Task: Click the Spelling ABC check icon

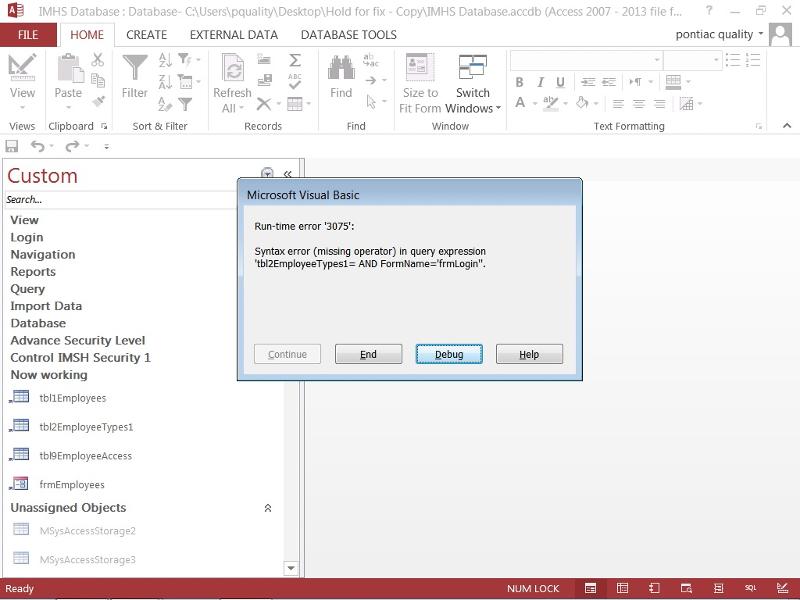Action: pyautogui.click(x=294, y=82)
